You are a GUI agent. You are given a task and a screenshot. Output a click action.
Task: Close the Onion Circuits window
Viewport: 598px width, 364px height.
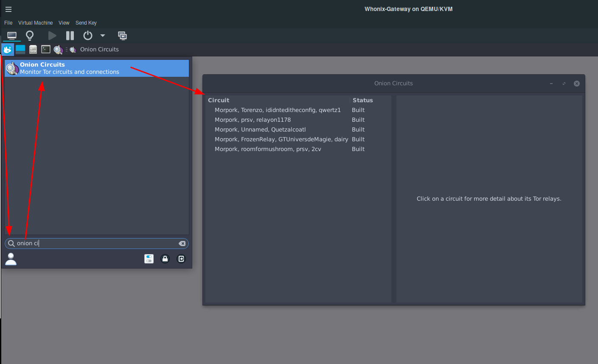point(577,84)
